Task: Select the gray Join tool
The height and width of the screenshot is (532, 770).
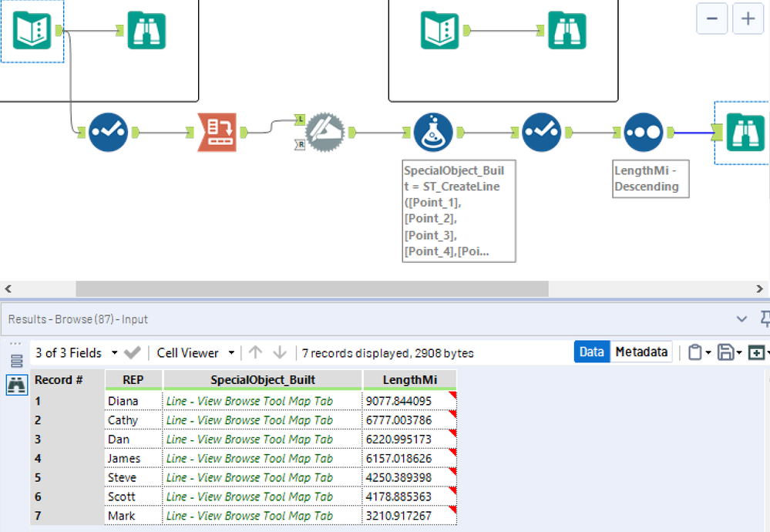Action: [x=324, y=132]
